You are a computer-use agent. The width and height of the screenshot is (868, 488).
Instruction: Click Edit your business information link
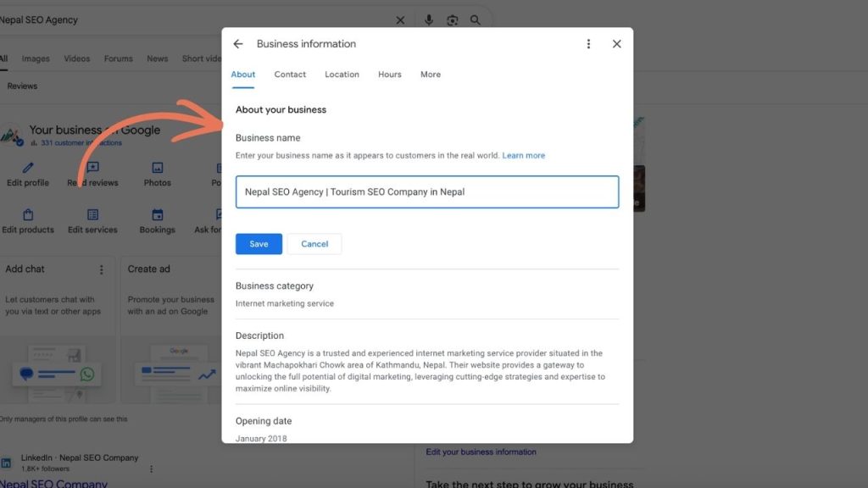(x=481, y=452)
